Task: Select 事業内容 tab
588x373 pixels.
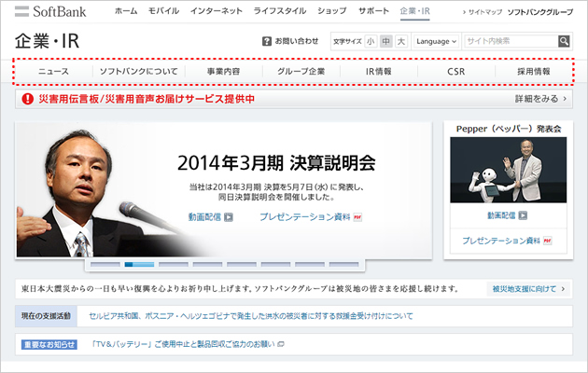Action: (223, 71)
